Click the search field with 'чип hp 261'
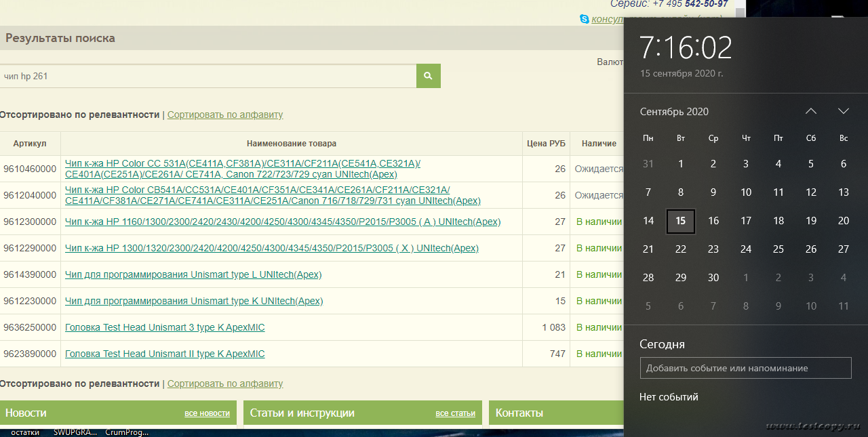 click(208, 76)
